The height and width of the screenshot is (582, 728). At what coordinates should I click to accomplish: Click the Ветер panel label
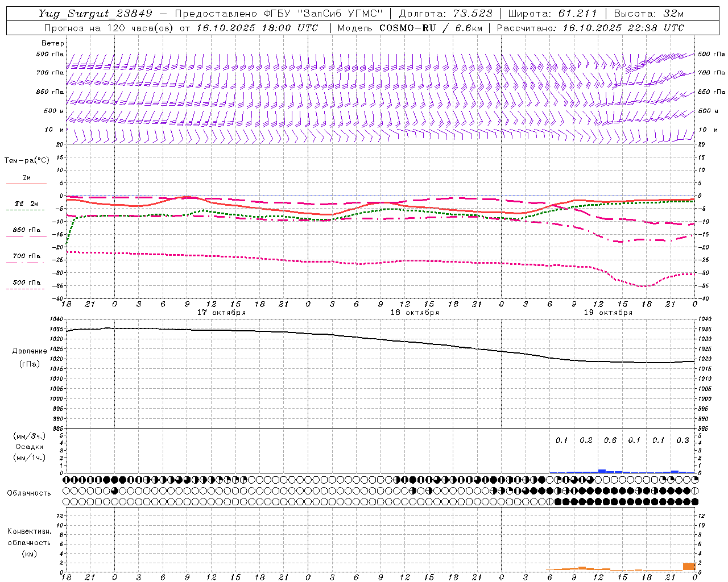53,43
